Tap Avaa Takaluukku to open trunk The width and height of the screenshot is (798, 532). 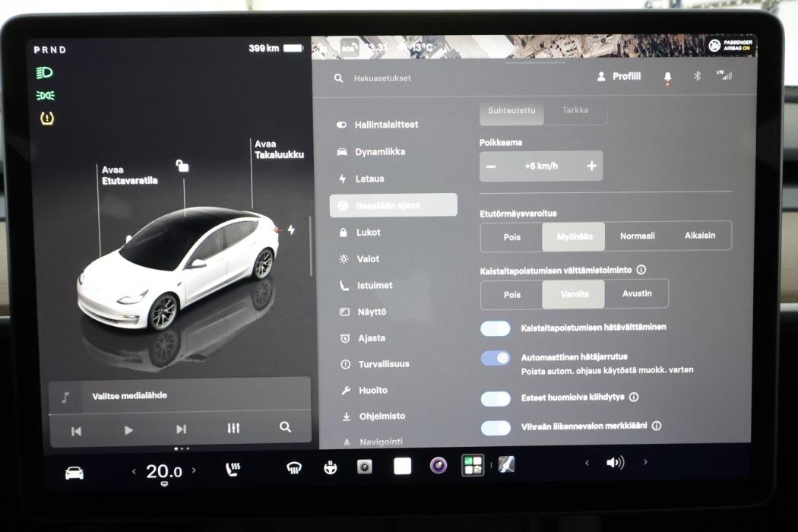pos(279,149)
